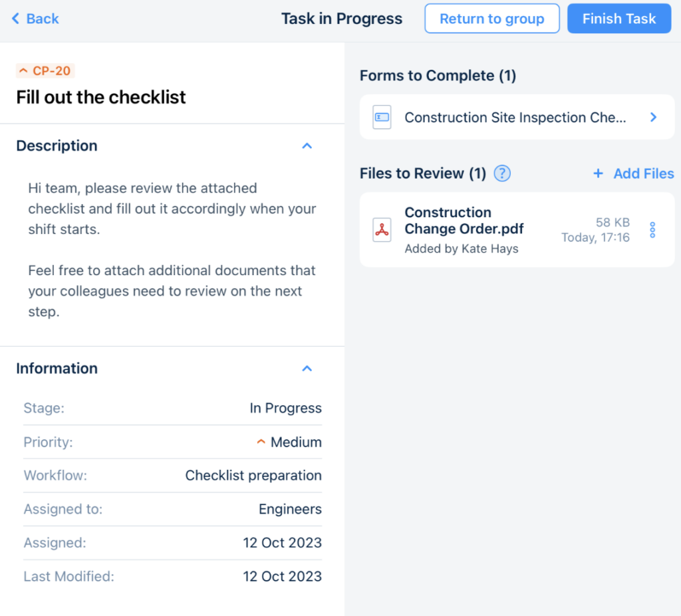Go back using the Back link
This screenshot has height=616, width=681.
pyautogui.click(x=43, y=19)
